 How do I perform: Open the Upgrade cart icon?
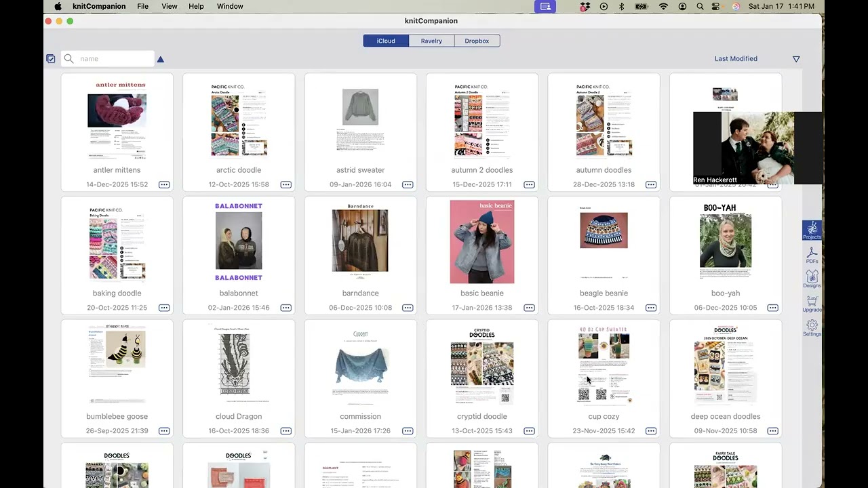point(812,304)
